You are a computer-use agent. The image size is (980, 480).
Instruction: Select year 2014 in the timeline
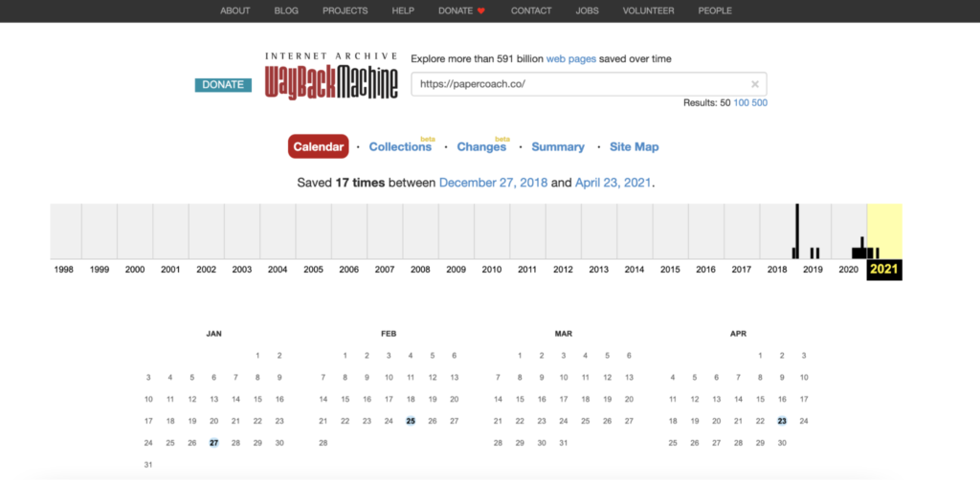click(x=635, y=270)
